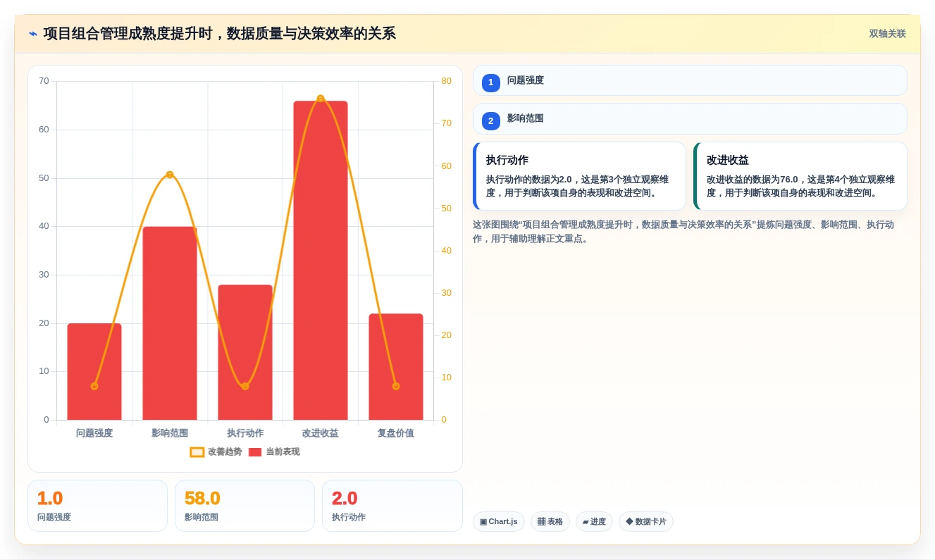Viewport: 935px width, 560px height.
Task: Click the summary paragraph starting 这张图围绕
Action: pyautogui.click(x=683, y=232)
